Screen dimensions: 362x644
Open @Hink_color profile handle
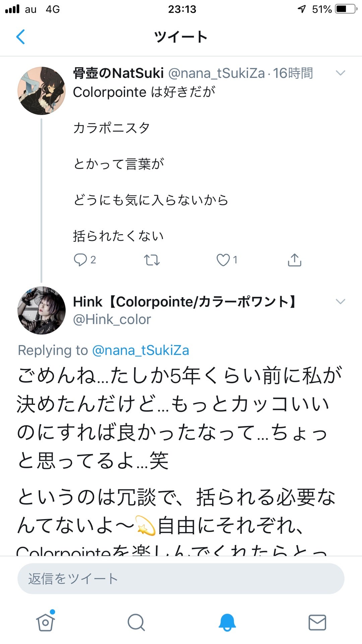click(x=112, y=319)
